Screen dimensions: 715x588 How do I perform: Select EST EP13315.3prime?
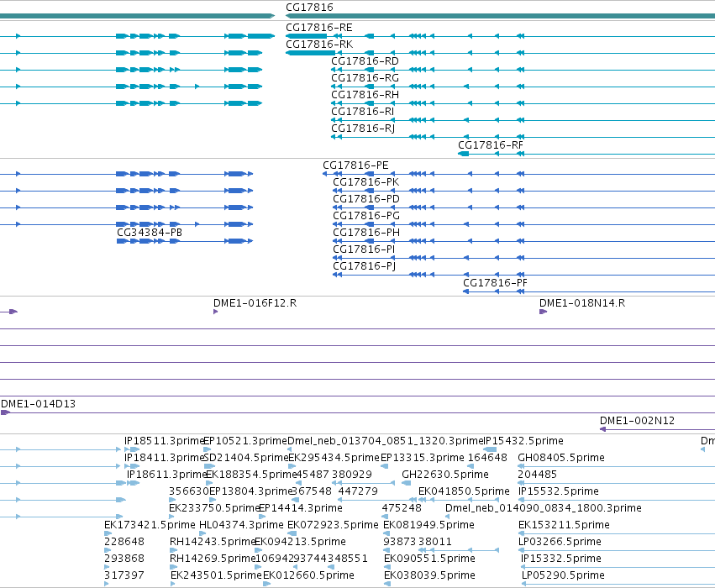[x=423, y=458]
